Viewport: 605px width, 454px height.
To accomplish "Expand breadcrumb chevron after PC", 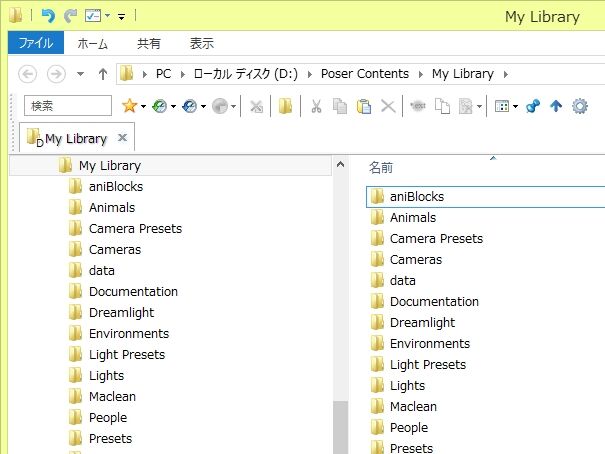I will click(x=183, y=74).
